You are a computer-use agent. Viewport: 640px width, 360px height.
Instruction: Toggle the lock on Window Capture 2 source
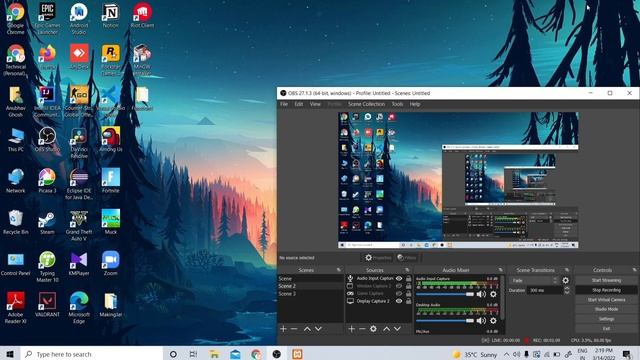tap(409, 286)
